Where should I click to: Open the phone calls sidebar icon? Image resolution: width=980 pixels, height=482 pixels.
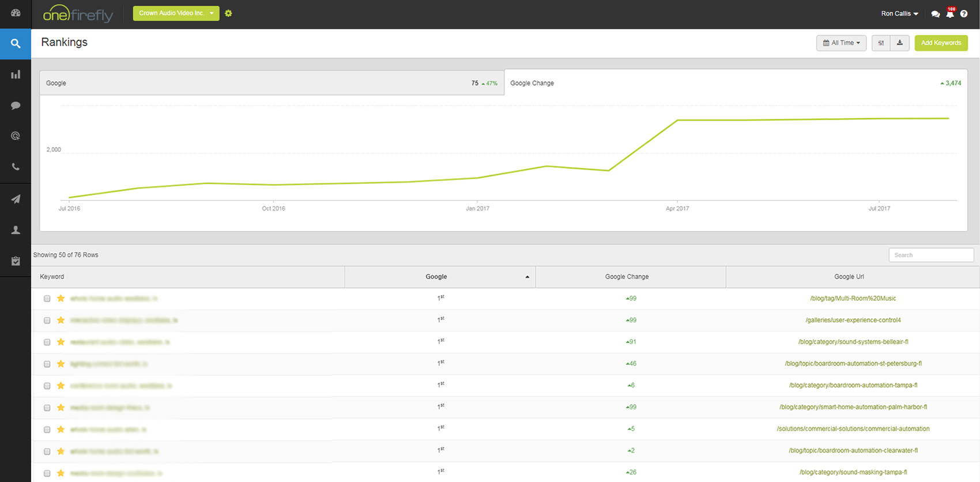click(x=16, y=167)
